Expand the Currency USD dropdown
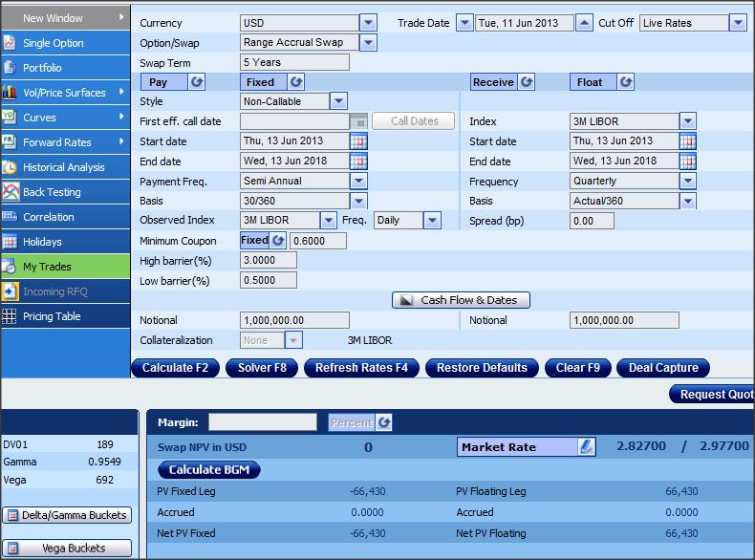The width and height of the screenshot is (755, 560). [368, 23]
